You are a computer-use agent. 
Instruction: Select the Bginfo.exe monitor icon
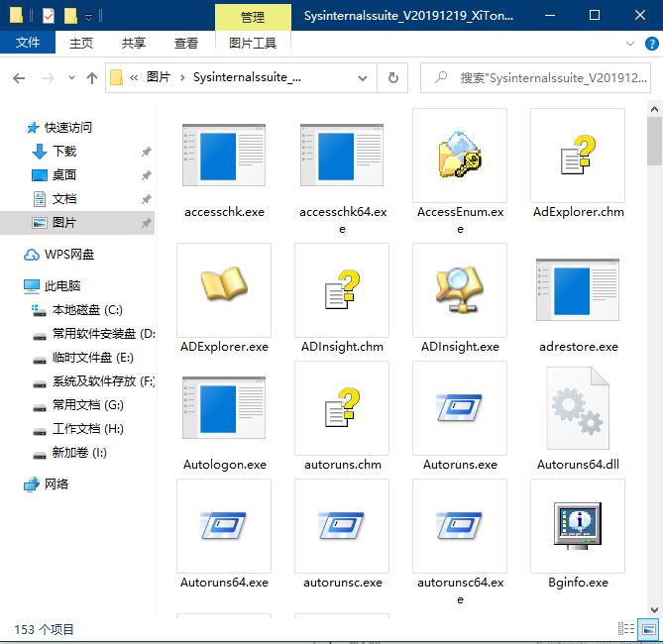(x=578, y=525)
